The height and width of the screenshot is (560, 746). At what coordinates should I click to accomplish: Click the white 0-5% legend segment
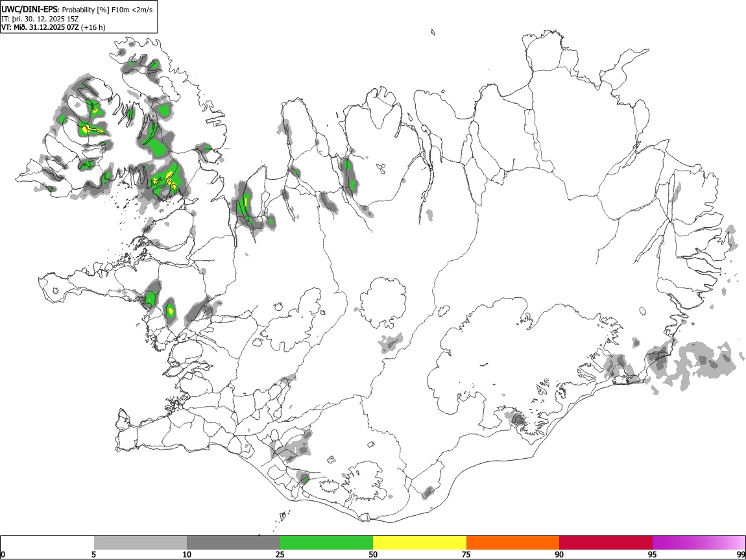pyautogui.click(x=47, y=543)
